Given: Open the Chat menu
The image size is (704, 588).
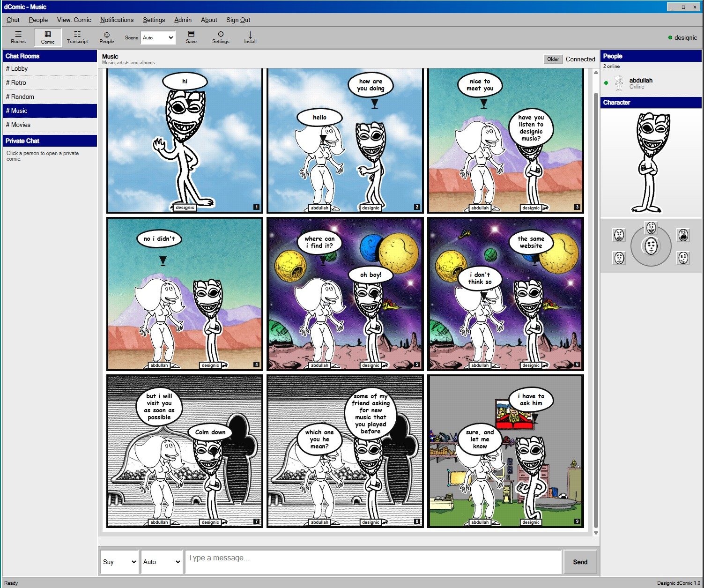Looking at the screenshot, I should pos(13,20).
